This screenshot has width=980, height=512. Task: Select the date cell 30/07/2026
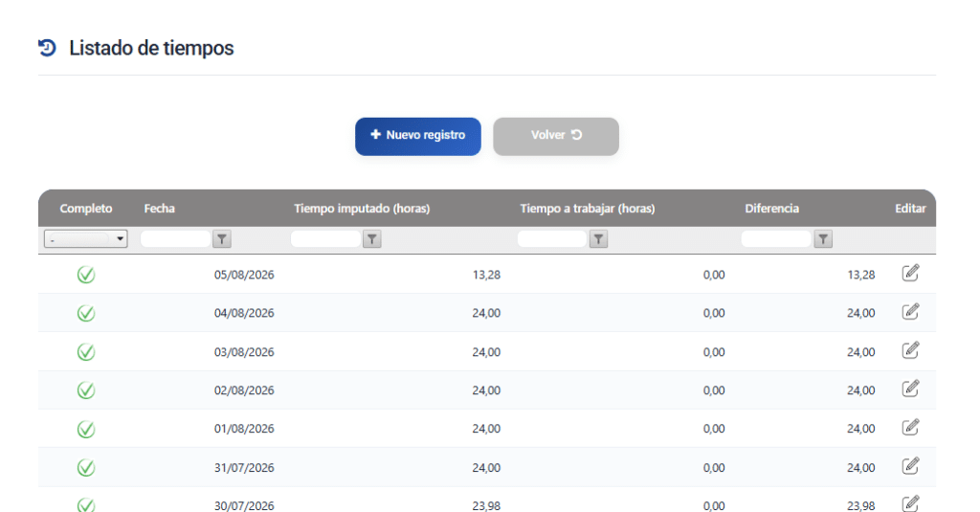tap(244, 505)
